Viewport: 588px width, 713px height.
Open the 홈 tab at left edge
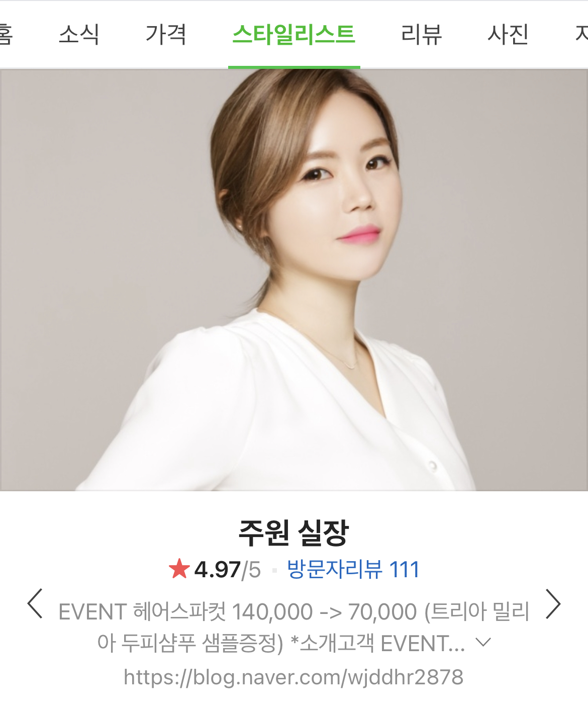point(6,34)
